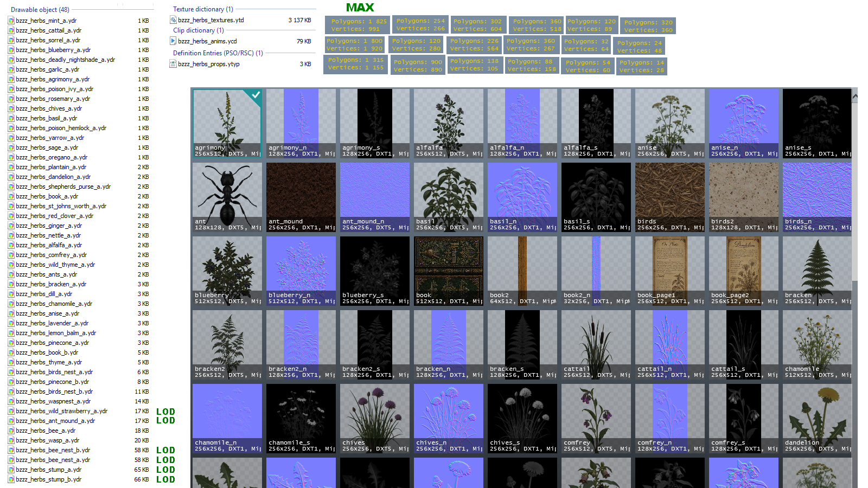Select the birds2 texture thumbnail
The width and height of the screenshot is (868, 488).
pyautogui.click(x=744, y=197)
